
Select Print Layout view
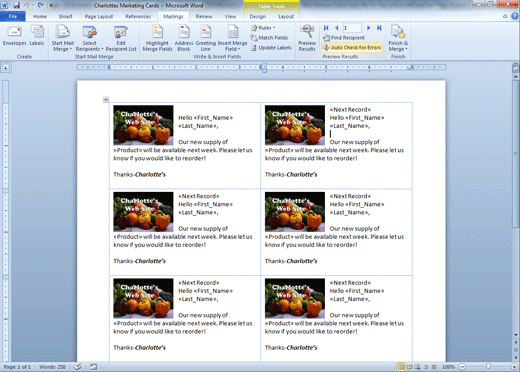point(401,367)
